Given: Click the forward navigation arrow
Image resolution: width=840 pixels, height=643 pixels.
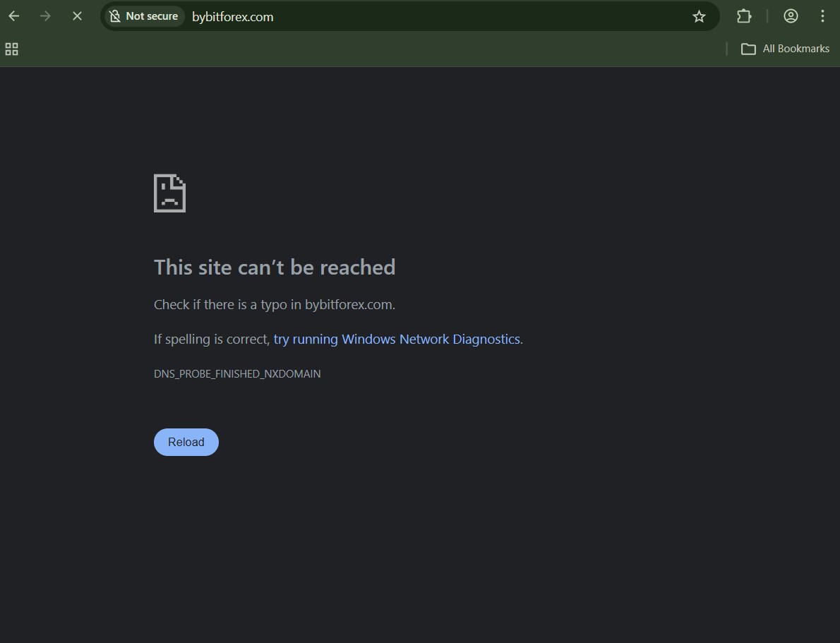Looking at the screenshot, I should 46,16.
